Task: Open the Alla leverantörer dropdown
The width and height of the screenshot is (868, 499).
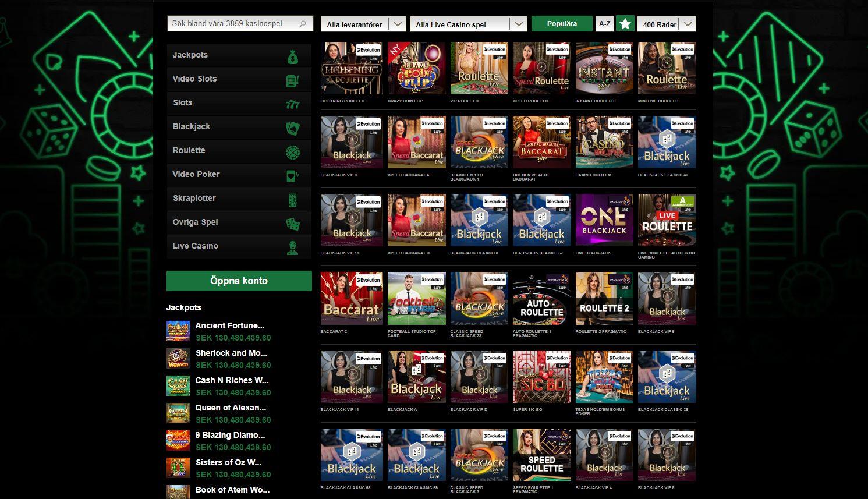Action: (363, 24)
